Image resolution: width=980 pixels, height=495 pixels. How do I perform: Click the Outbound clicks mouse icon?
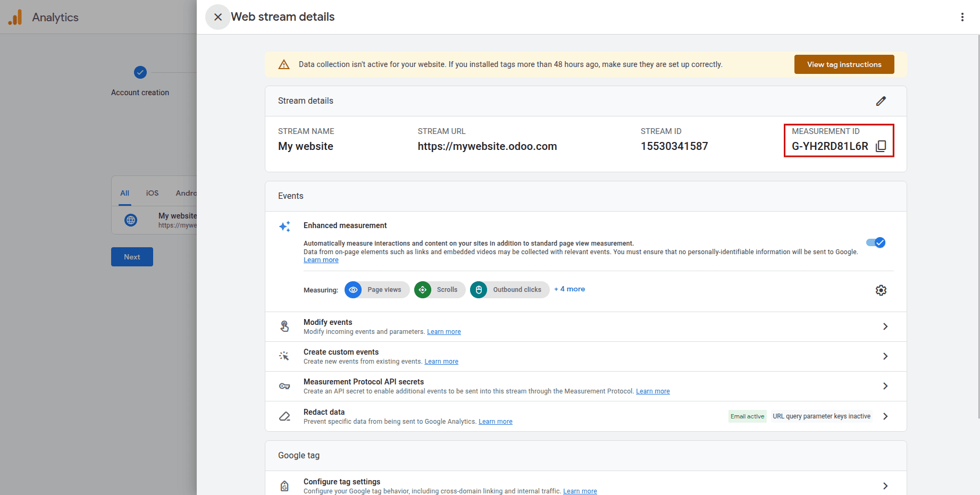[479, 290]
